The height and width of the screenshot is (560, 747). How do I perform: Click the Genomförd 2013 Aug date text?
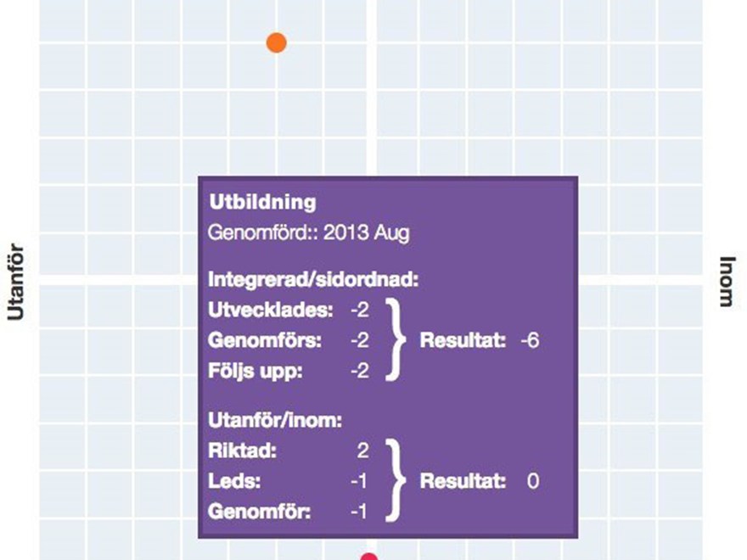point(308,232)
